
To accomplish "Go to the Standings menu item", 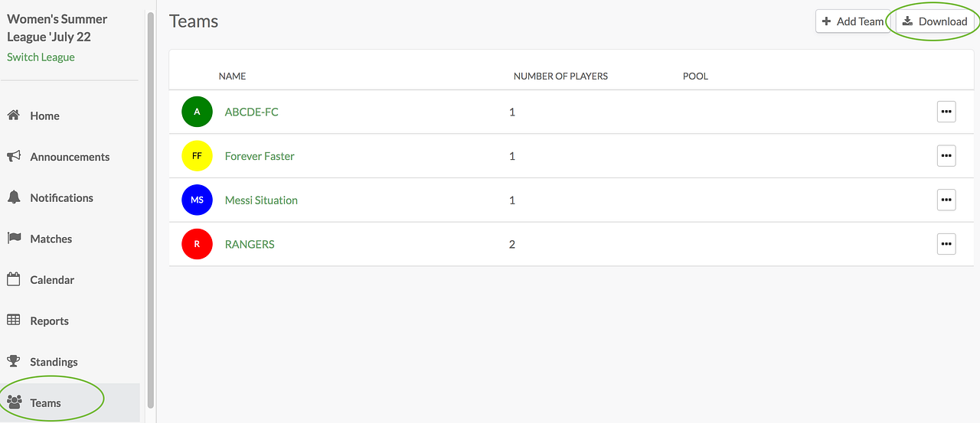I will tap(54, 362).
